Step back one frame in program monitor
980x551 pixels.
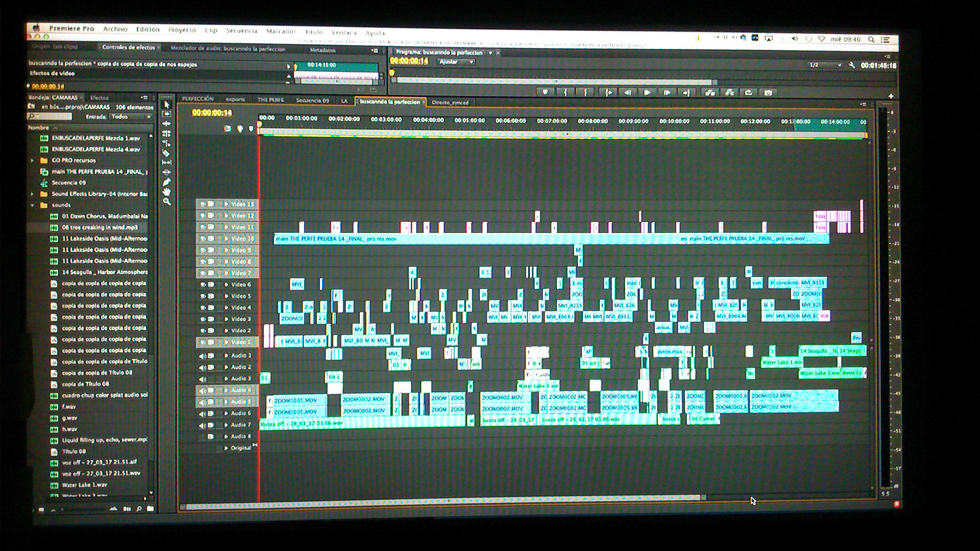pyautogui.click(x=628, y=93)
